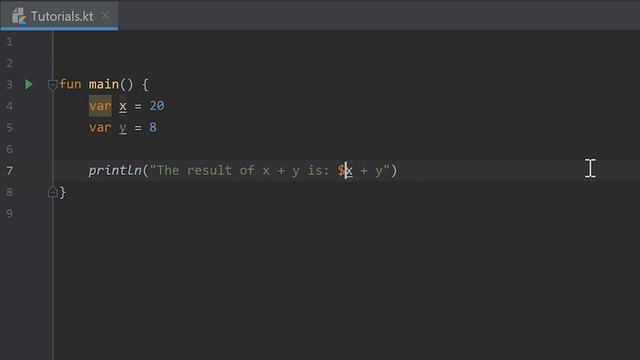Click variable x in line 4 declaration
The image size is (640, 360).
point(122,106)
